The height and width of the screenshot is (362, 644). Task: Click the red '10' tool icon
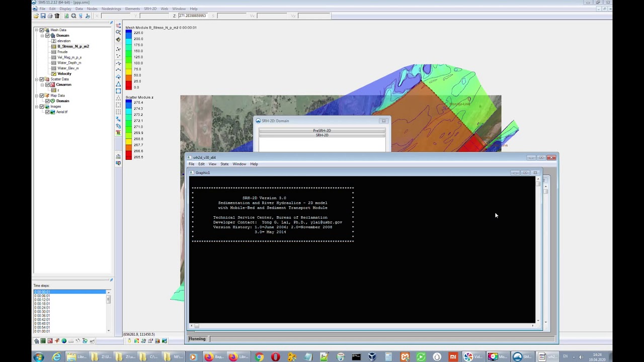pyautogui.click(x=118, y=133)
